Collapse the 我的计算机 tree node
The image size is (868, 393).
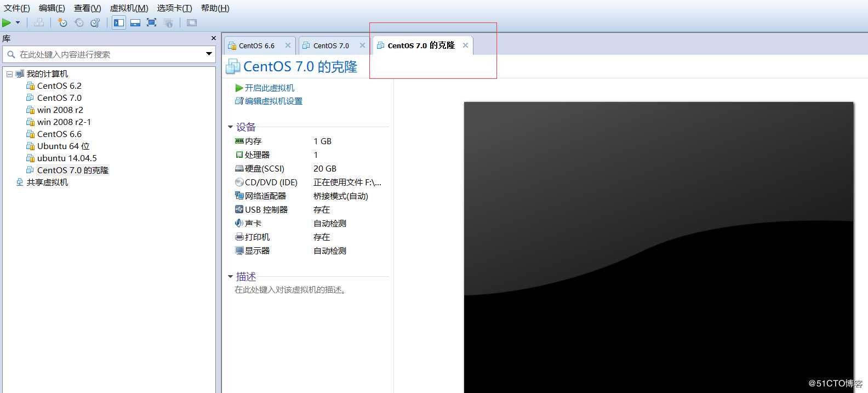[x=9, y=74]
